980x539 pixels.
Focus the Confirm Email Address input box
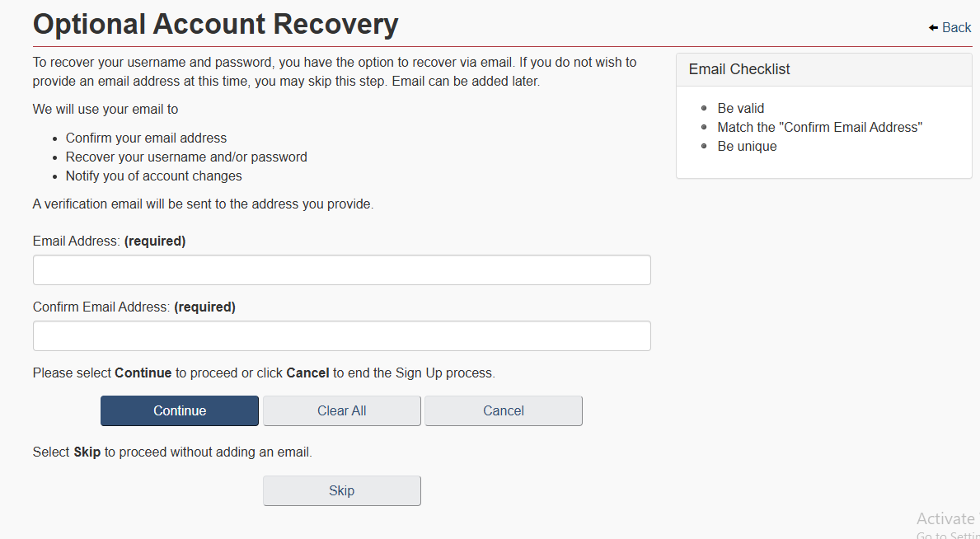point(341,336)
